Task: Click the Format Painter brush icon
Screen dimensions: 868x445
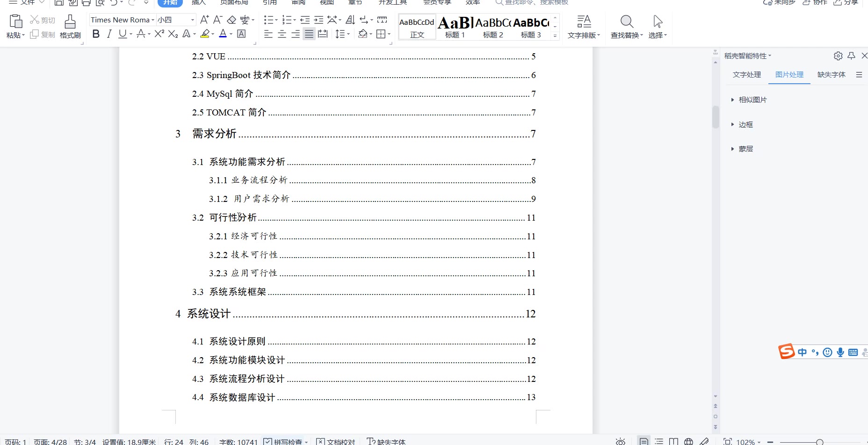Action: pos(70,22)
